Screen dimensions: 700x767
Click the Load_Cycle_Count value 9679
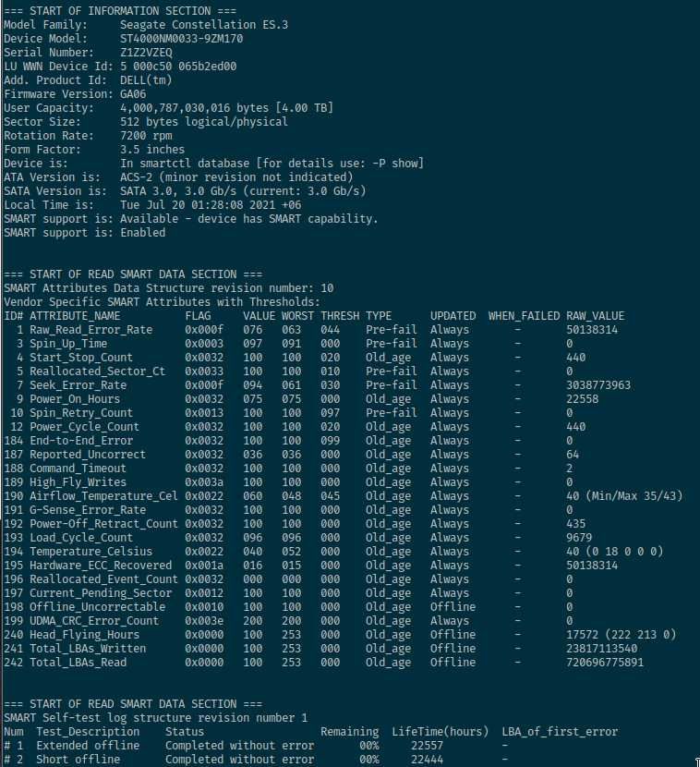(579, 538)
